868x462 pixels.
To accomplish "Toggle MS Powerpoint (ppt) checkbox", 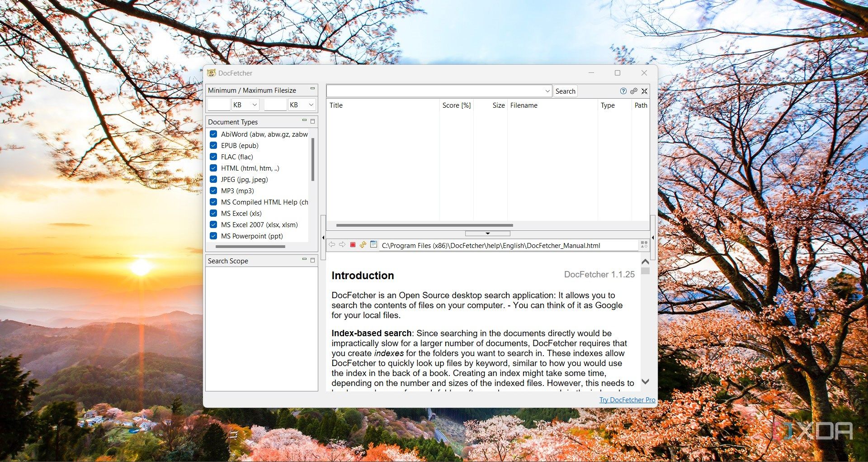I will tap(213, 236).
